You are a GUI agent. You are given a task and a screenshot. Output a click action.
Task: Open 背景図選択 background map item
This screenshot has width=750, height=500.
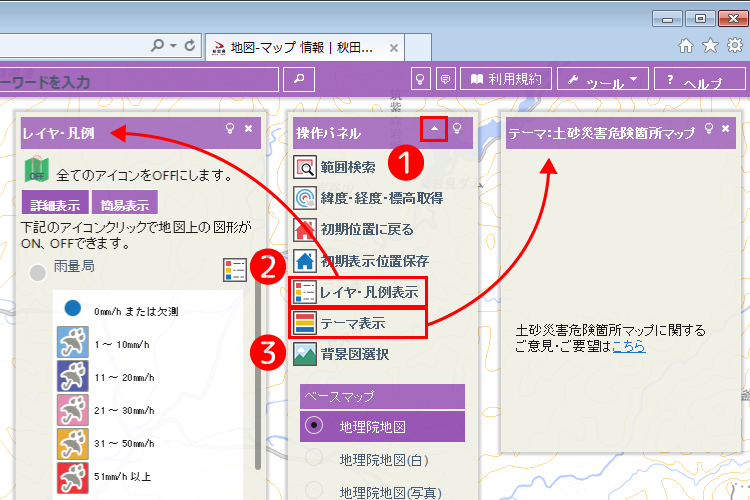[341, 355]
